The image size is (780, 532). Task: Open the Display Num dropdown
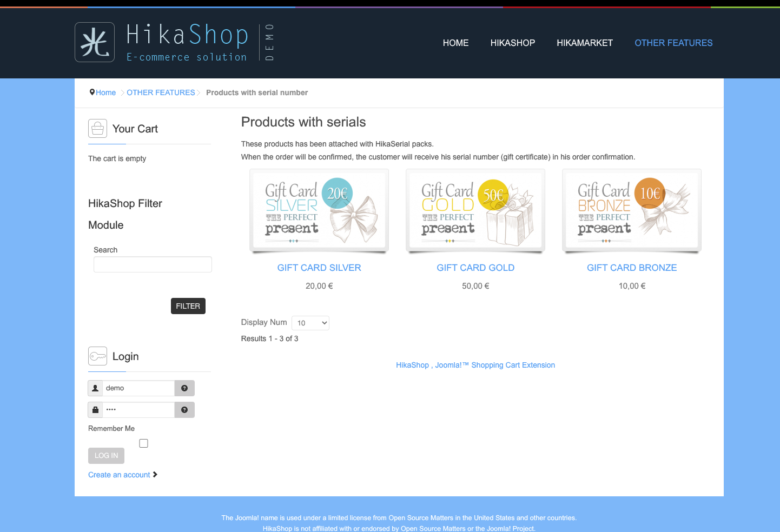click(x=310, y=323)
